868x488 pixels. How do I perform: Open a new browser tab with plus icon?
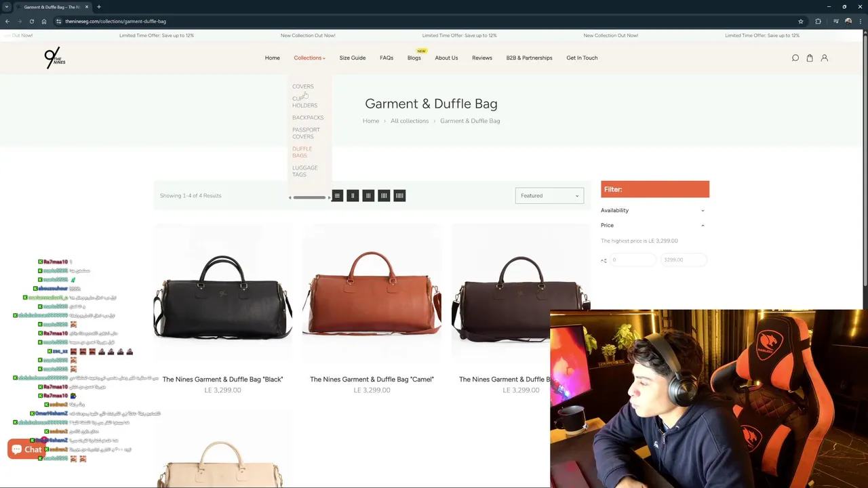[98, 7]
